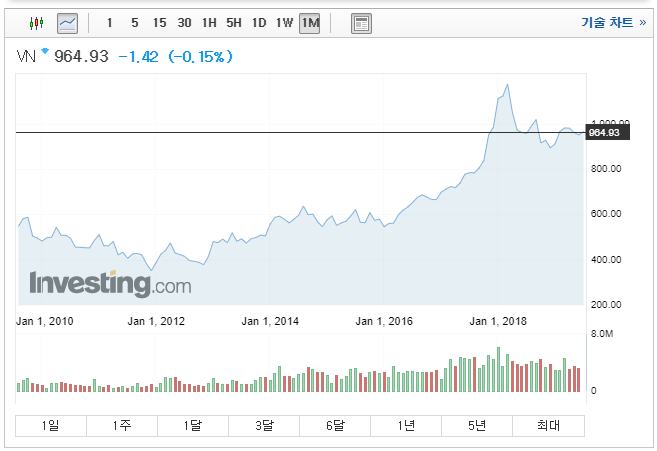Select the 5 minute interval
This screenshot has width=657, height=451.
(135, 23)
